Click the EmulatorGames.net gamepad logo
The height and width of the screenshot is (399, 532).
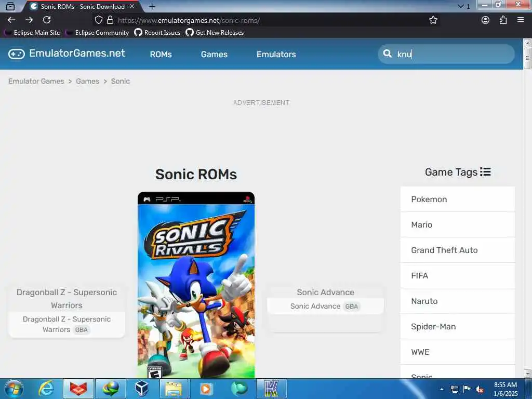66,54
